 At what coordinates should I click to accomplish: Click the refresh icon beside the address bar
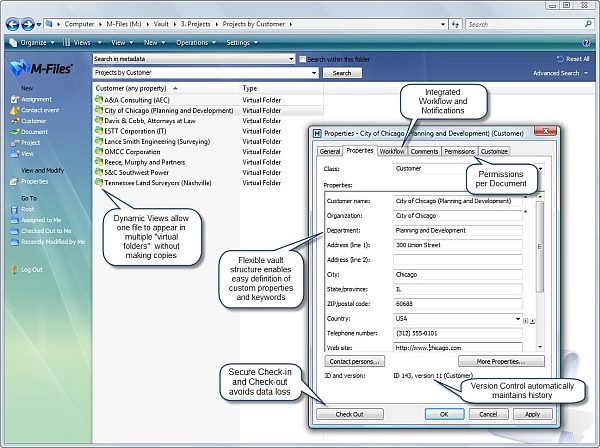[x=455, y=24]
